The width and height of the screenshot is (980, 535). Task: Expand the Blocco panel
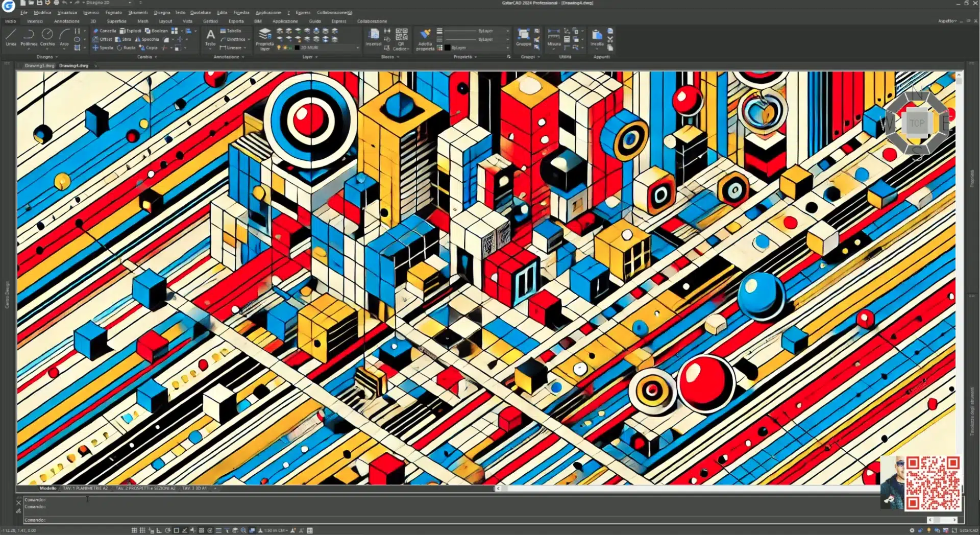(x=390, y=57)
